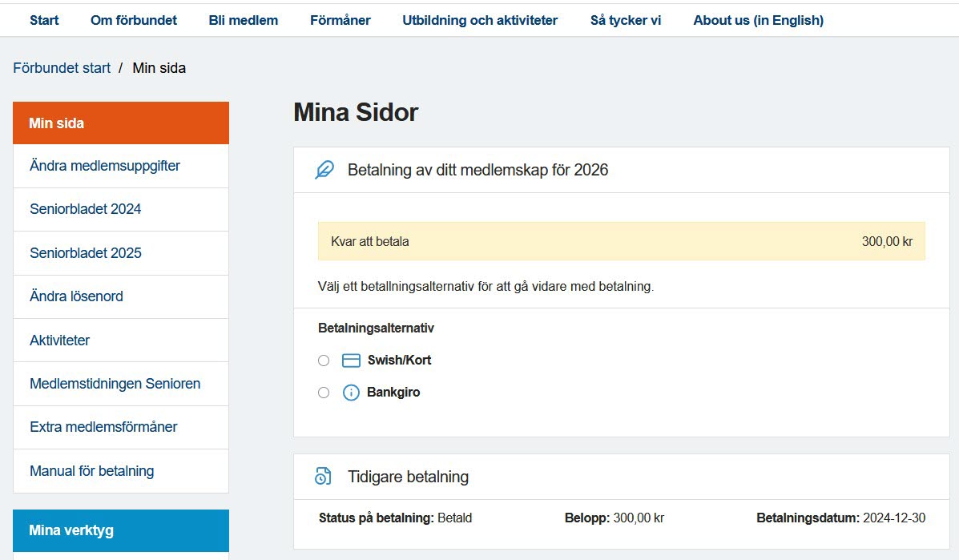Click the yellow Kvar att betala banner

621,241
